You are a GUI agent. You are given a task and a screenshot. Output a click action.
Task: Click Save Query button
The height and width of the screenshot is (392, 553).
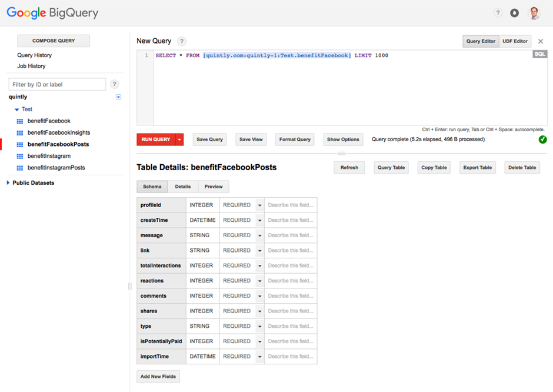click(209, 139)
